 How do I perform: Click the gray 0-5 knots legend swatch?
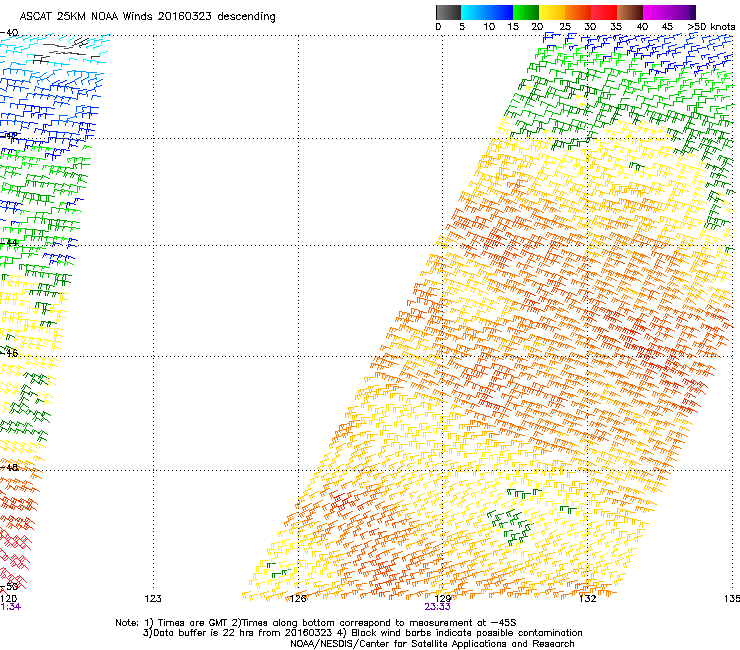[448, 12]
